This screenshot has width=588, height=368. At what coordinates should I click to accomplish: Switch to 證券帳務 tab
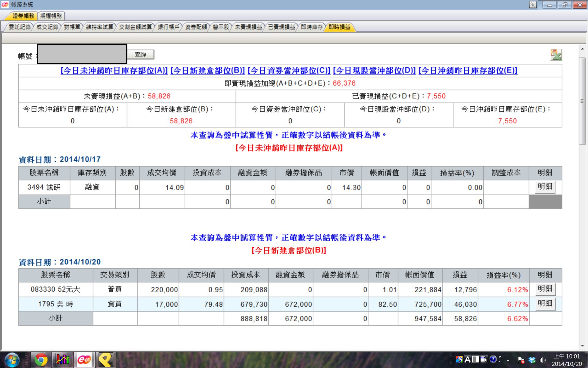click(x=23, y=16)
